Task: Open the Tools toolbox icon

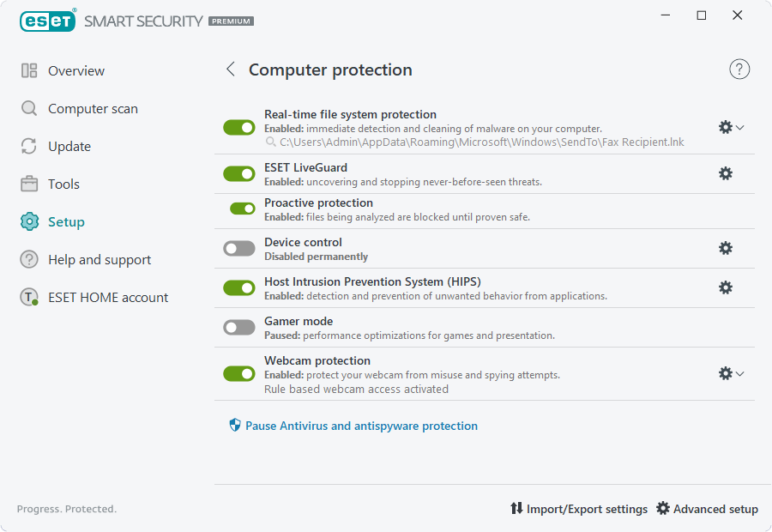Action: click(x=27, y=184)
